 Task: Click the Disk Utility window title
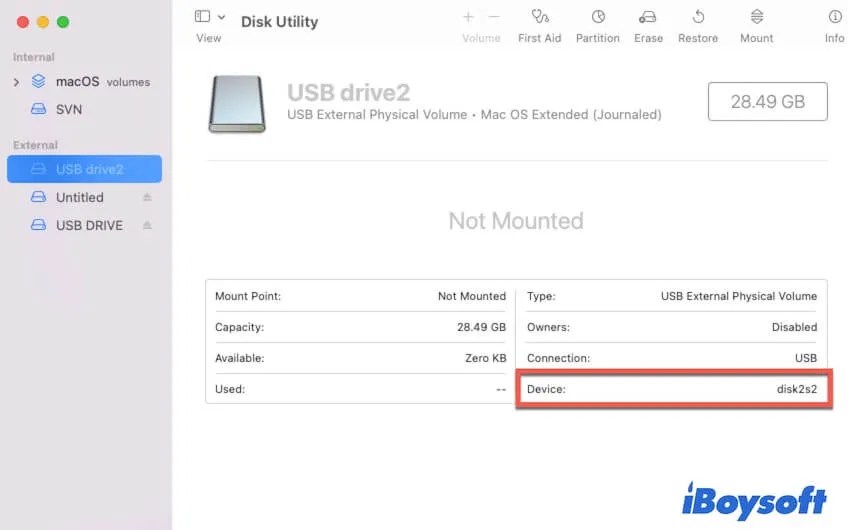(x=280, y=22)
